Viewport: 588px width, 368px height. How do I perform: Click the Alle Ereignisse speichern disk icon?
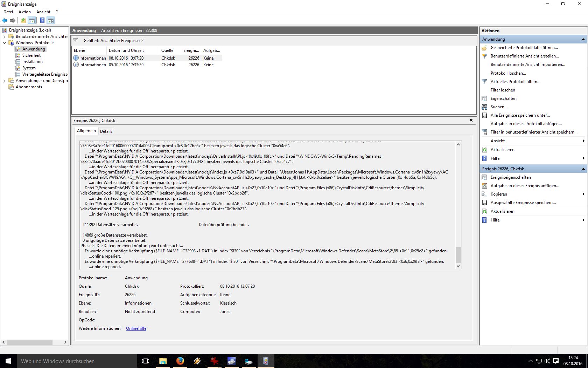484,115
